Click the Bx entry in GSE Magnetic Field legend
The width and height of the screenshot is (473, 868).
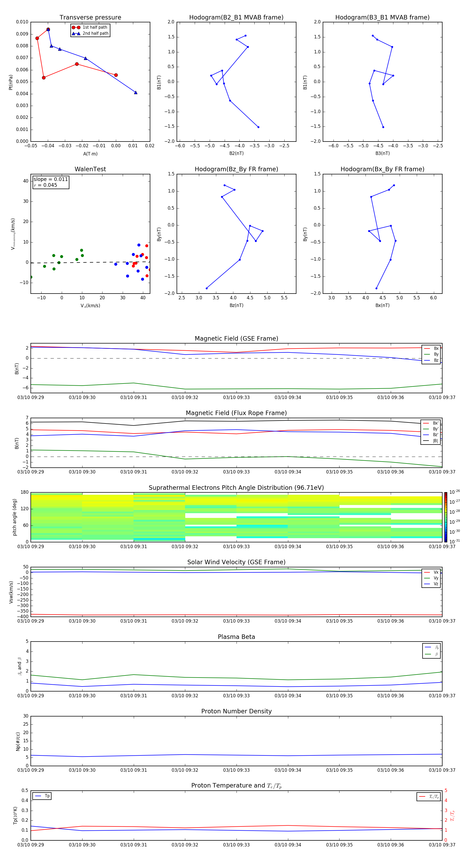click(431, 349)
